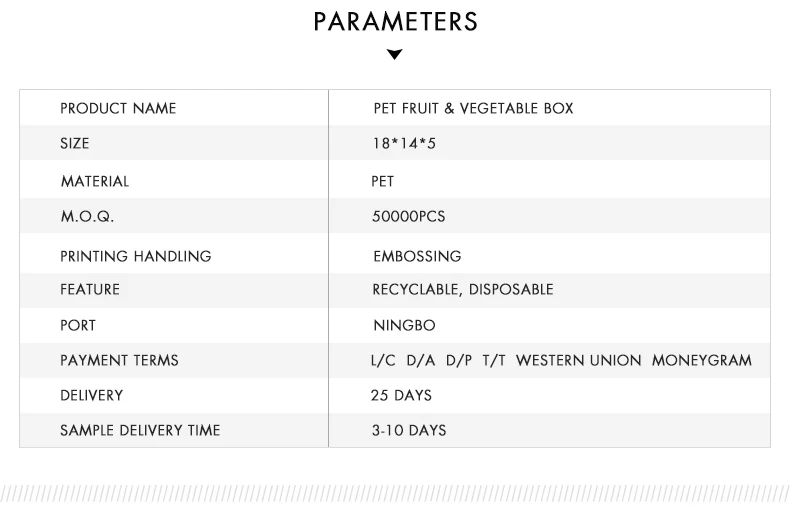Select the 50000PCS value
This screenshot has height=520, width=790.
tap(408, 217)
